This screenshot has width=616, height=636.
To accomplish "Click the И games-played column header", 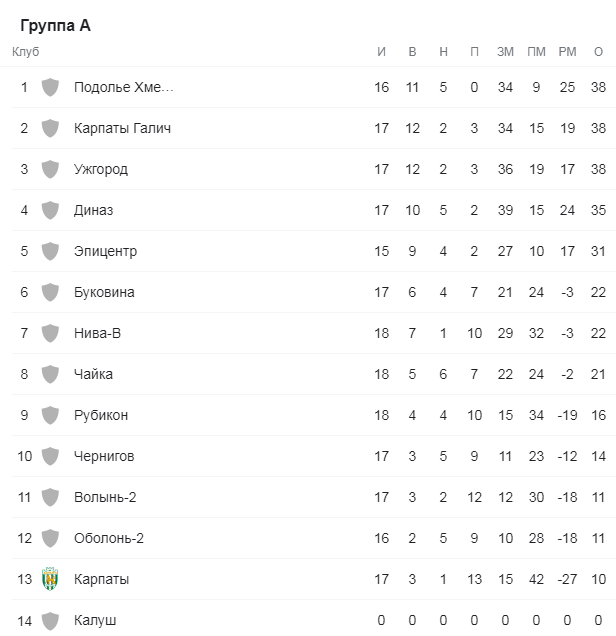I will 381,52.
